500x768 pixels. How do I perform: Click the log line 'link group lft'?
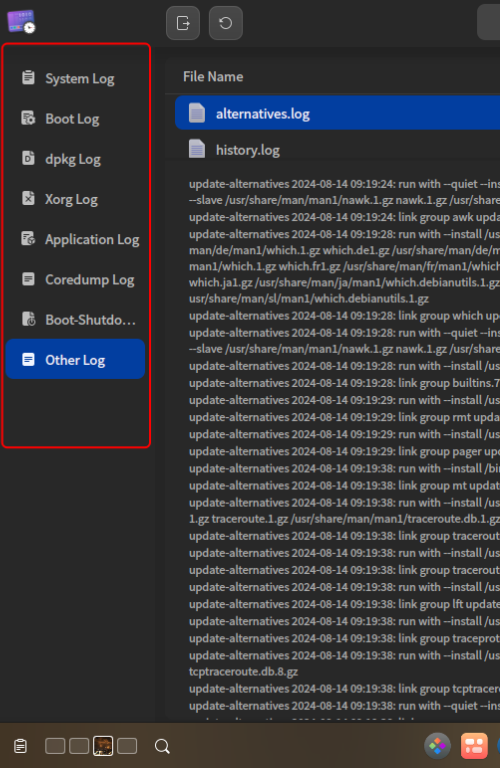344,604
